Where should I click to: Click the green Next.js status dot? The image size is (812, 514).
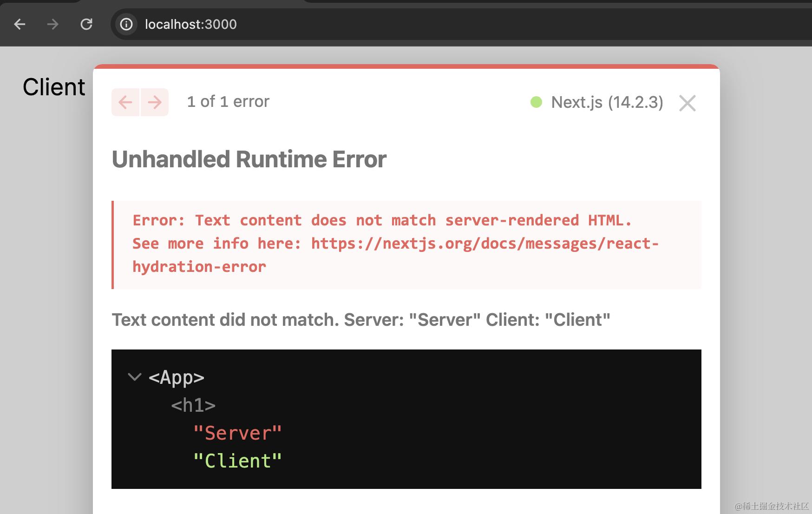click(x=537, y=101)
